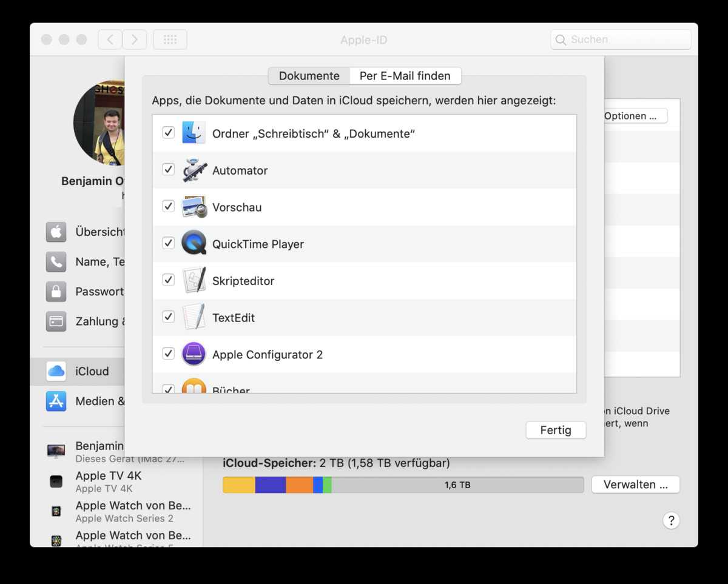Open help with the question mark button
The image size is (728, 584).
[671, 520]
